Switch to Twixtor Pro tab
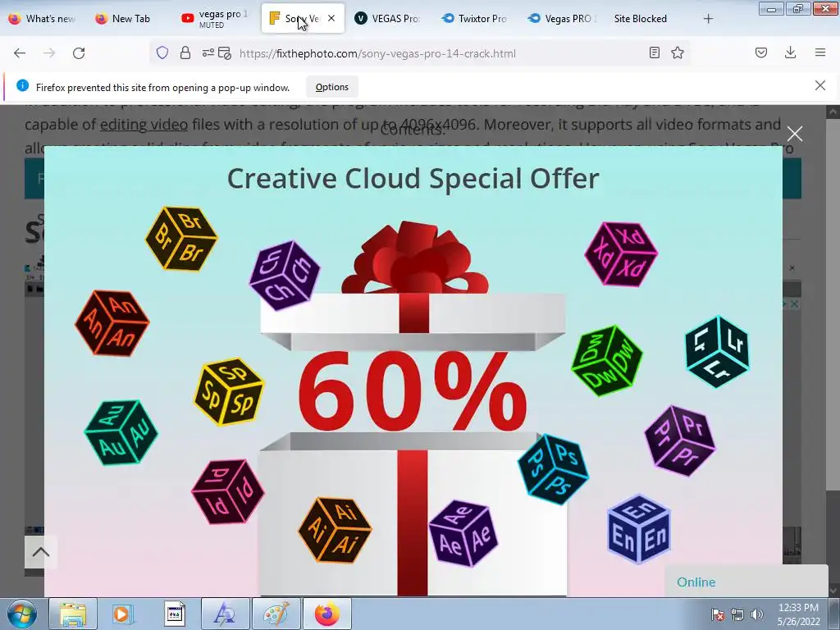The height and width of the screenshot is (630, 840). point(475,19)
